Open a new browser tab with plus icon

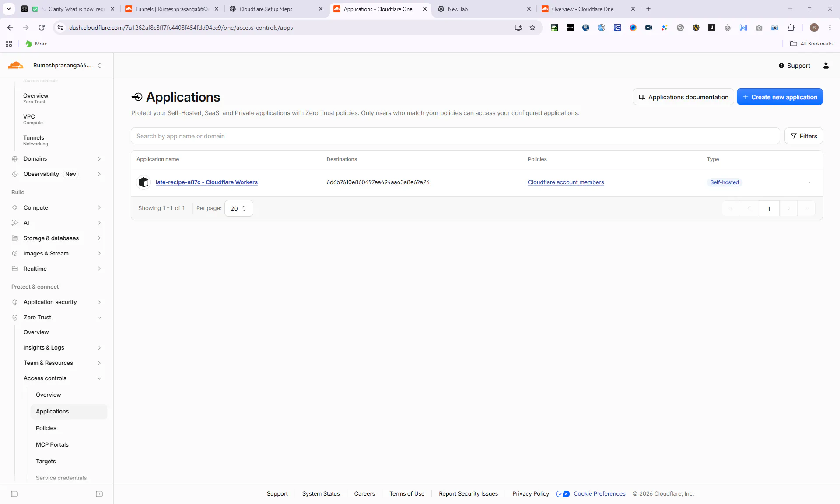tap(648, 9)
